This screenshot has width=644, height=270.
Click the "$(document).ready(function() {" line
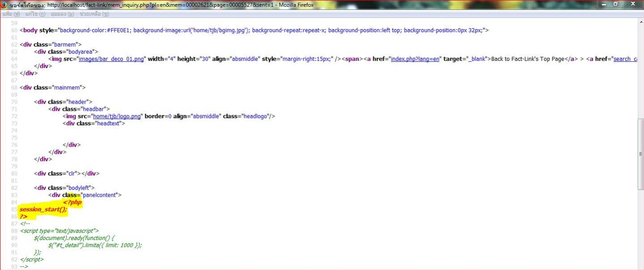[x=74, y=238]
